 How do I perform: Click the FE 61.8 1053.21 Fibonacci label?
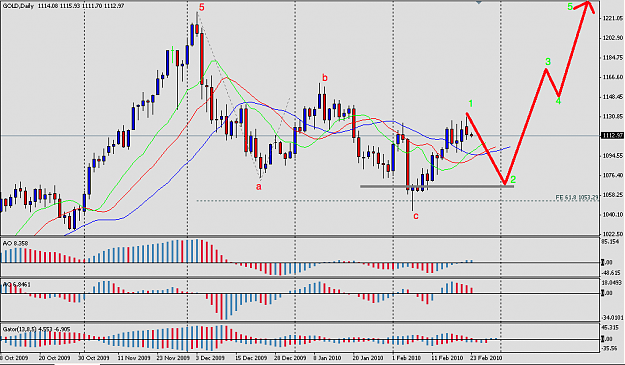(577, 197)
